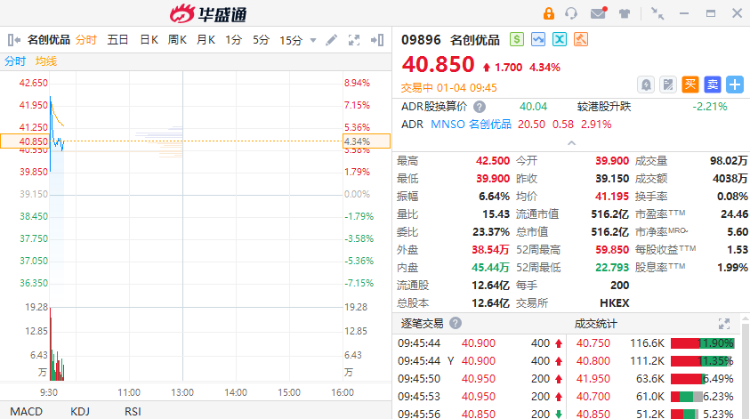Open the notes icon beside the bell
This screenshot has width=750, height=419.
coord(668,85)
